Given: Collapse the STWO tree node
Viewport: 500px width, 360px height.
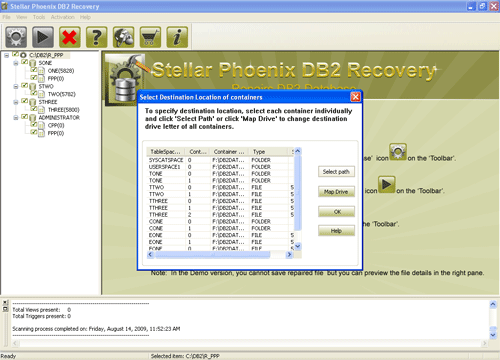Looking at the screenshot, I should [16, 86].
